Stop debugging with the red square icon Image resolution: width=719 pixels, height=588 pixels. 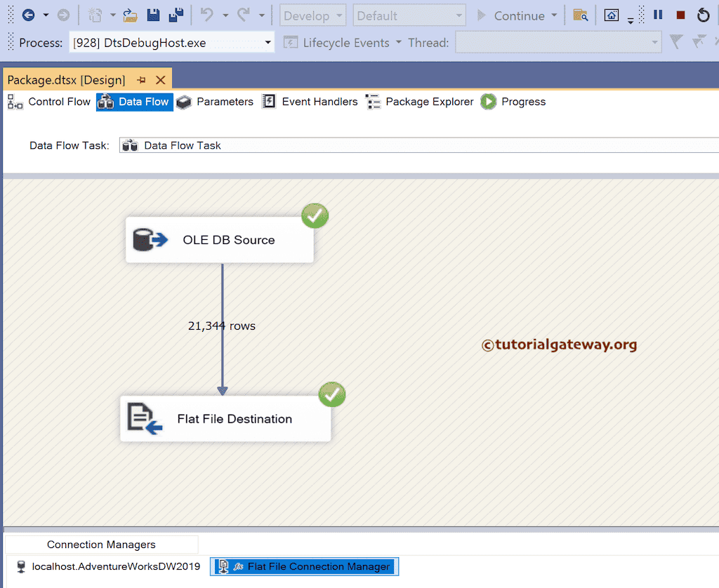coord(680,14)
